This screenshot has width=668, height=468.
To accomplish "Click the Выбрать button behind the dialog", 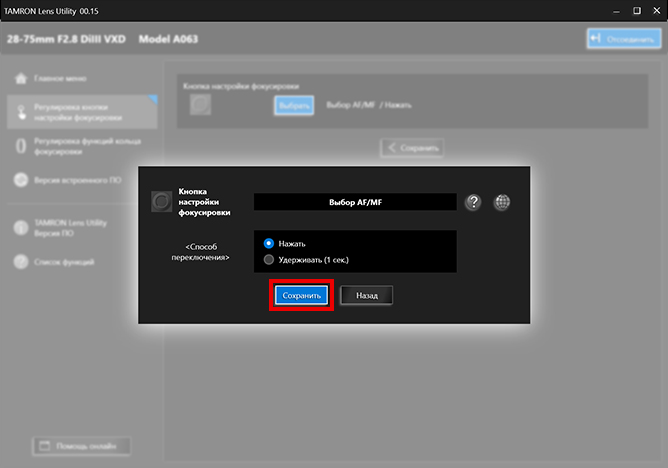I will pos(295,105).
